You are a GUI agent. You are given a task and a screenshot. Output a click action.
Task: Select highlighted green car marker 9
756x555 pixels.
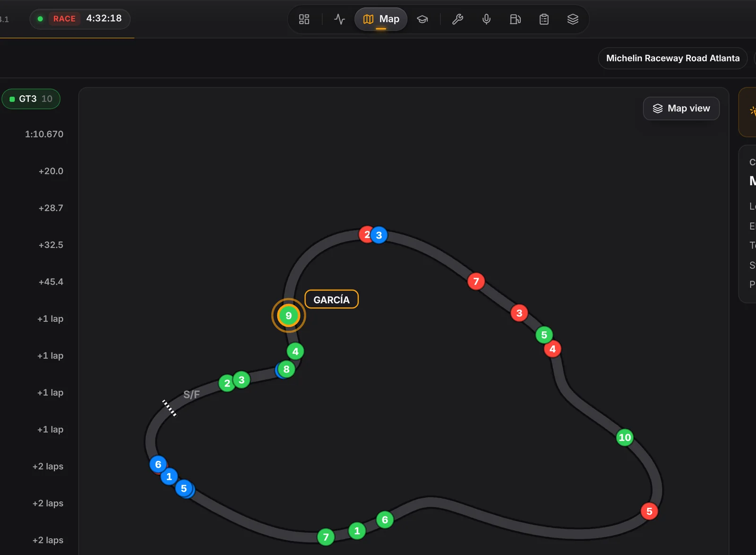(288, 316)
